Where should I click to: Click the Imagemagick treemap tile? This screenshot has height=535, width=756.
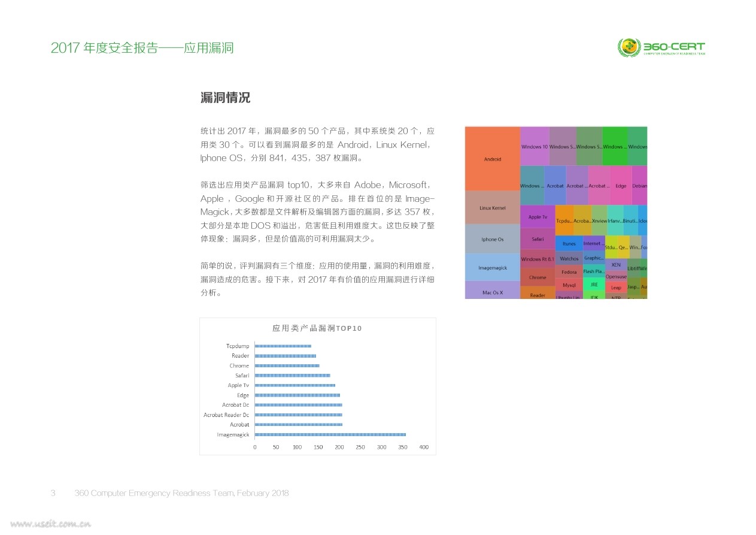coord(493,268)
